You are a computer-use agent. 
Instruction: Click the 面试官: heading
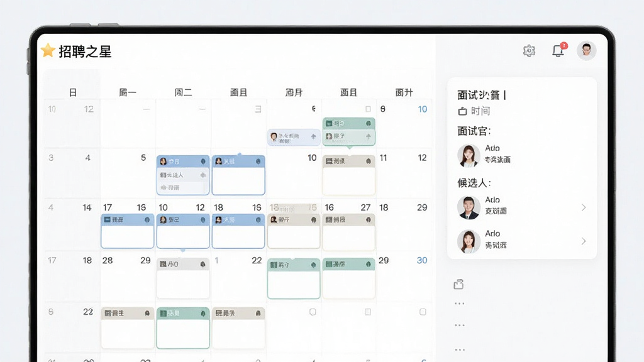point(474,131)
